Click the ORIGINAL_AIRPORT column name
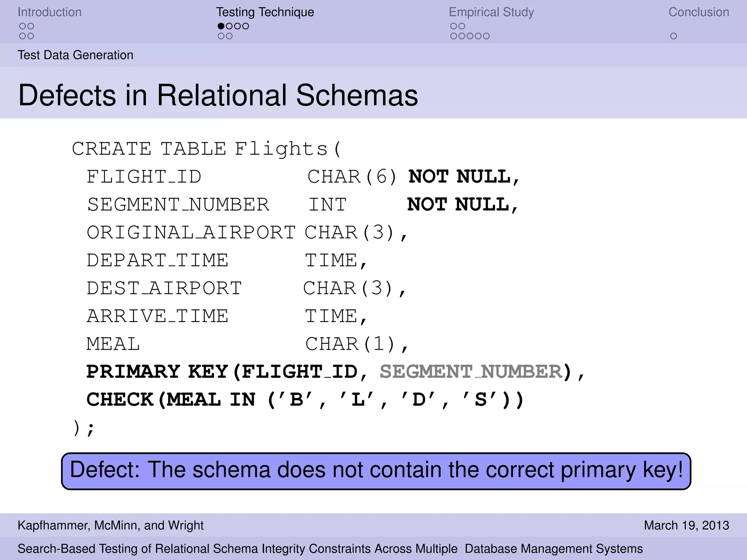 (191, 233)
